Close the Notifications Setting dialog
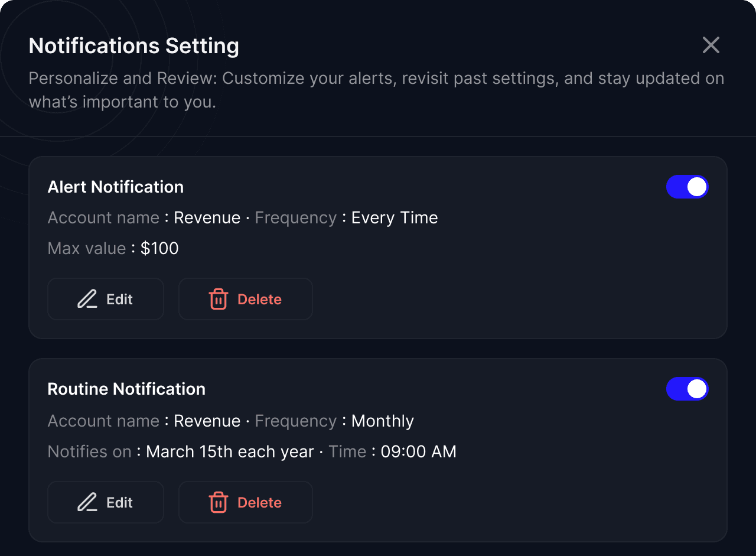Screen dimensions: 756x556 pos(711,45)
